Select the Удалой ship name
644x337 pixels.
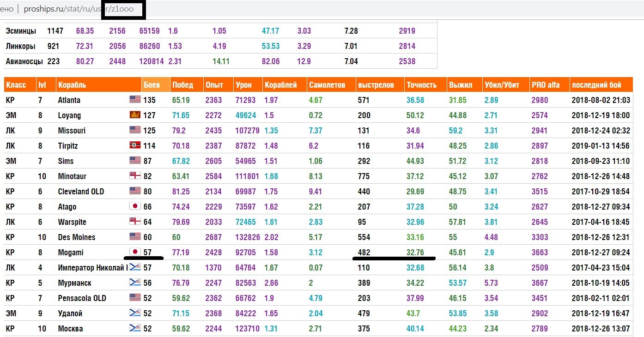[x=70, y=313]
